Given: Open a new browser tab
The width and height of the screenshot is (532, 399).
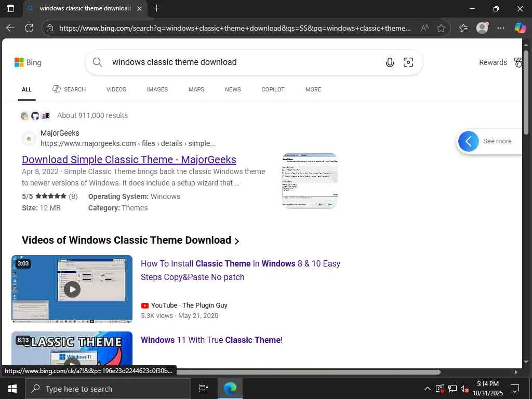Looking at the screenshot, I should coord(156,8).
